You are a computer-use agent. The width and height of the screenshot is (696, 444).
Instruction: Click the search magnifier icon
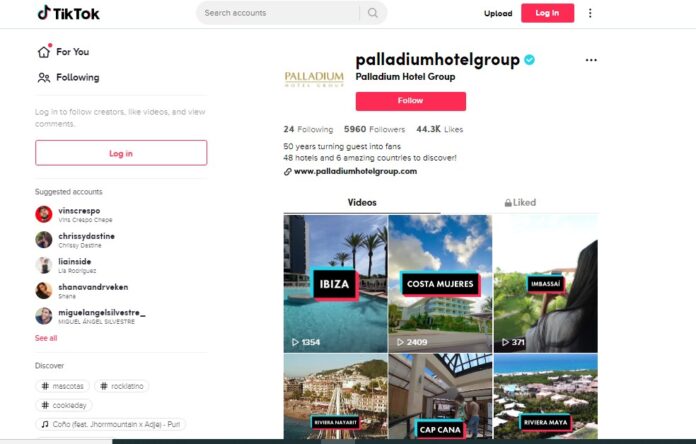pyautogui.click(x=373, y=13)
